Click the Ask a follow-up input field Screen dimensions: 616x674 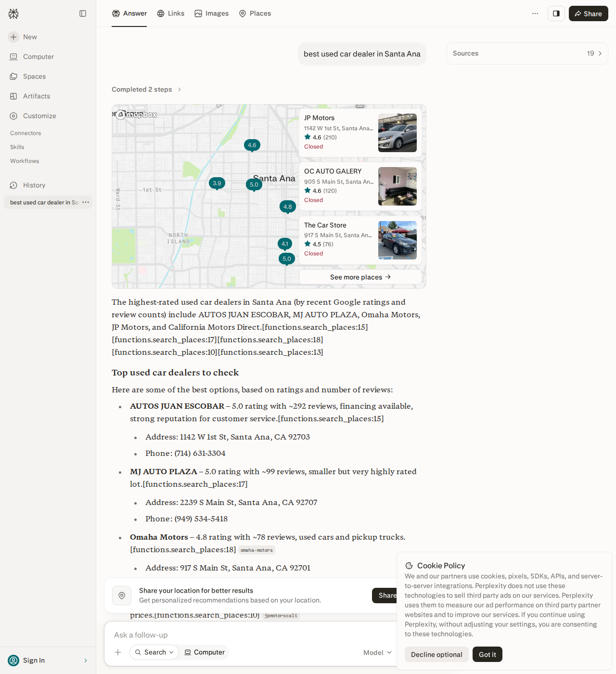pyautogui.click(x=250, y=635)
